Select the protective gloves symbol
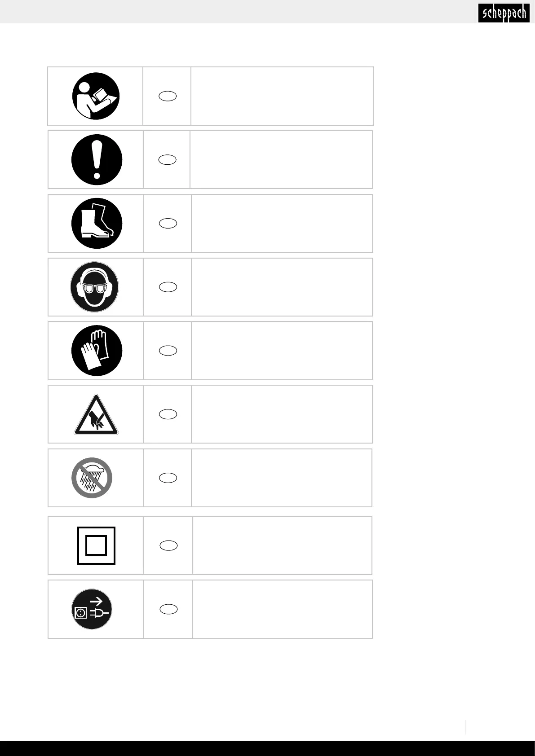The image size is (535, 756). click(x=97, y=351)
